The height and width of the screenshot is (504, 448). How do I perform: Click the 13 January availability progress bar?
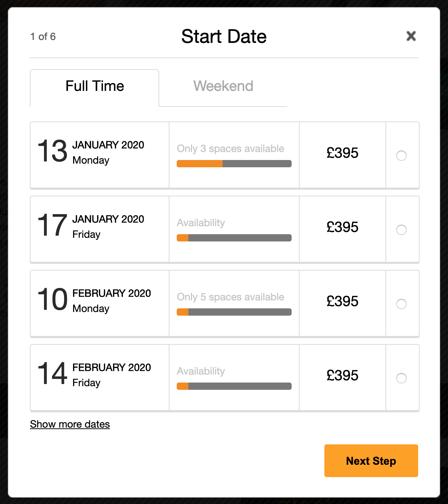pyautogui.click(x=234, y=164)
